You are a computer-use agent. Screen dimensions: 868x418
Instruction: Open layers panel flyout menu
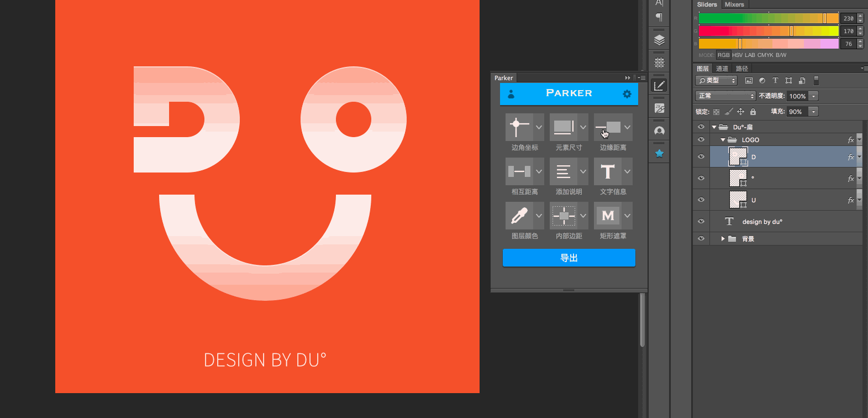(x=864, y=69)
